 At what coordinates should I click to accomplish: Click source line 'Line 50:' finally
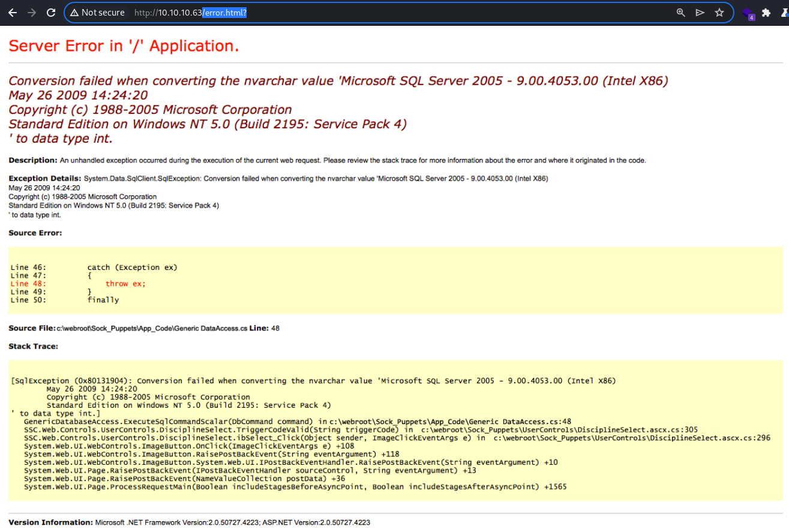(x=65, y=300)
